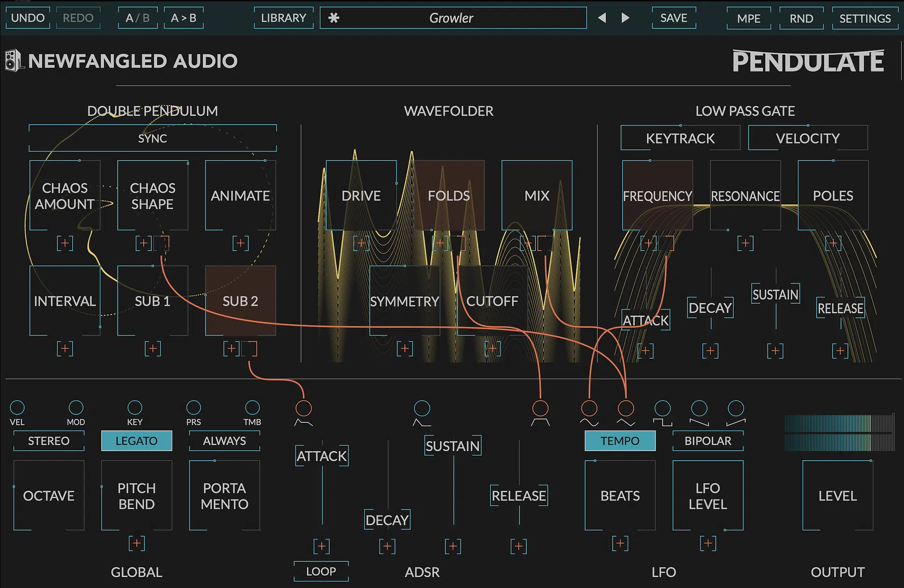The width and height of the screenshot is (904, 588).
Task: Open the MPE options
Action: click(749, 18)
